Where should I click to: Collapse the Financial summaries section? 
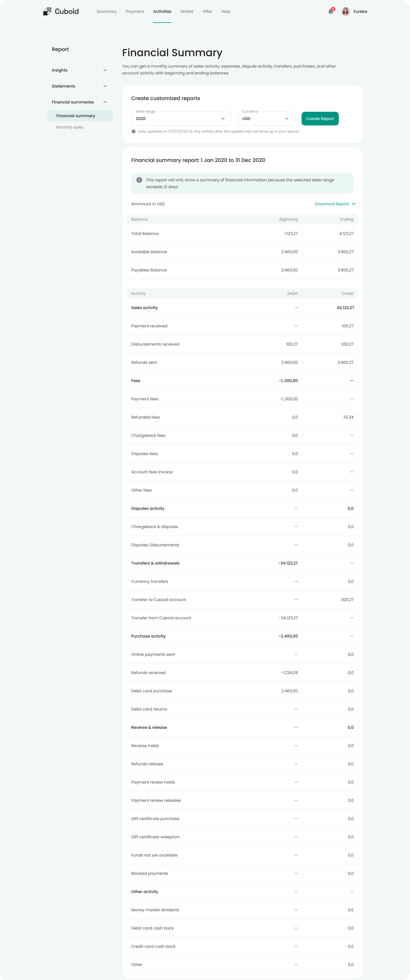[105, 102]
